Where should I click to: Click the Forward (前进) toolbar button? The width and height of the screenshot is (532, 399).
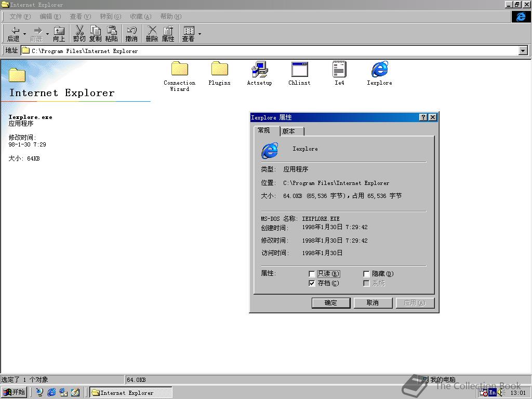tap(37, 34)
